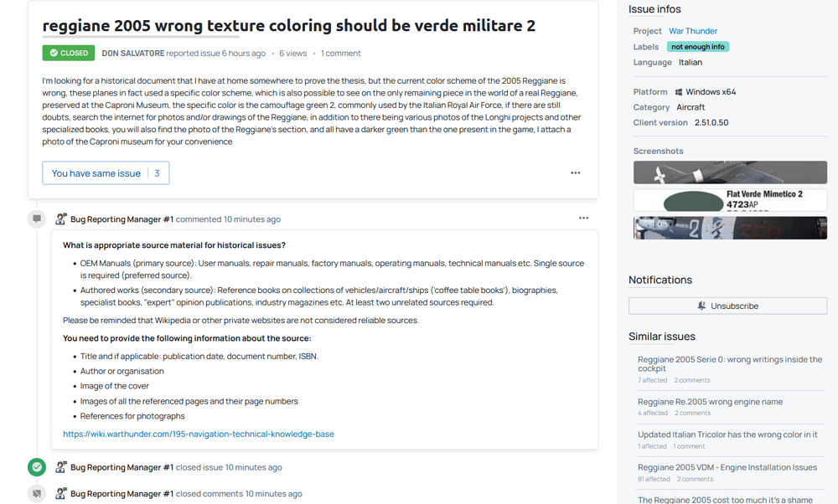Open the comment's three-dot options menu

point(583,219)
